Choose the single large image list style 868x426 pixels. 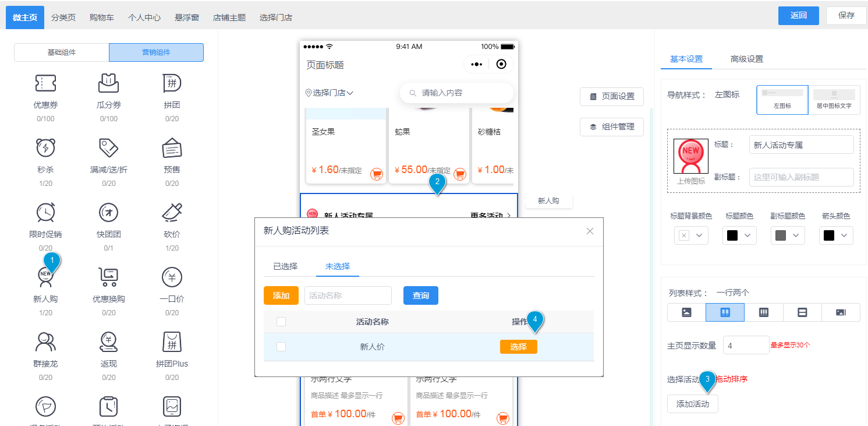click(x=686, y=312)
